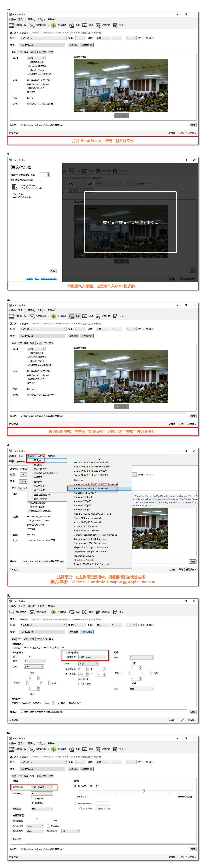206x868 pixels.
Task: Click previous preview arrow in step 1 window
Action: [118, 115]
